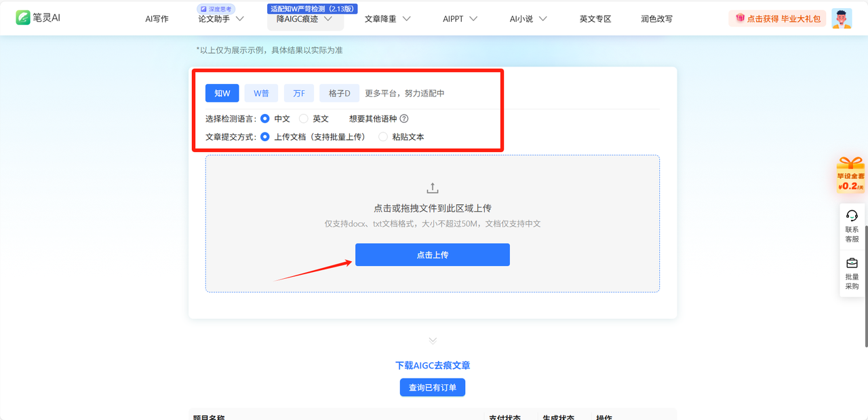Click the question mark beside 想要其他语种
Viewport: 868px width, 420px height.
(404, 118)
